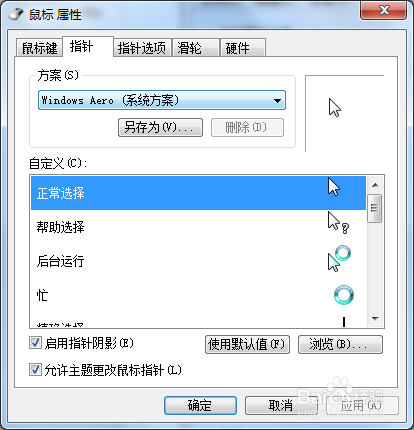Click the 浏览 button

[x=340, y=344]
